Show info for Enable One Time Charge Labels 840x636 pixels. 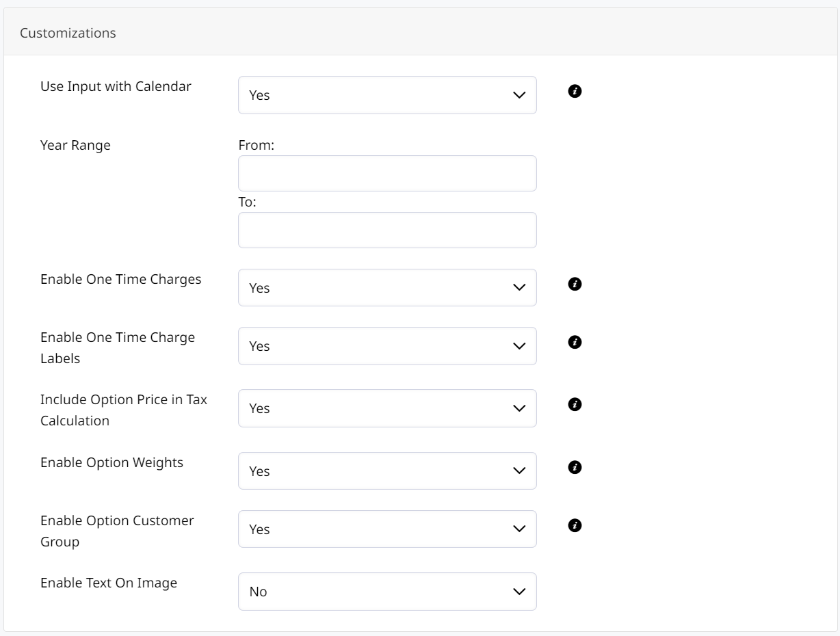[x=575, y=342]
